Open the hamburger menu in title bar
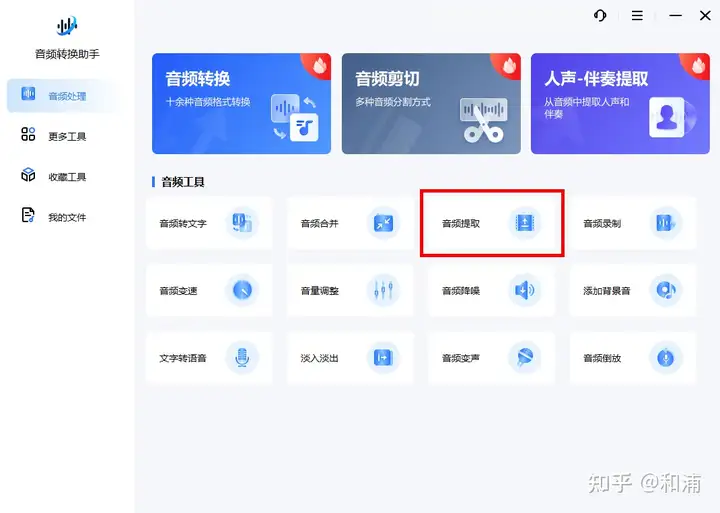This screenshot has height=513, width=720. (637, 16)
